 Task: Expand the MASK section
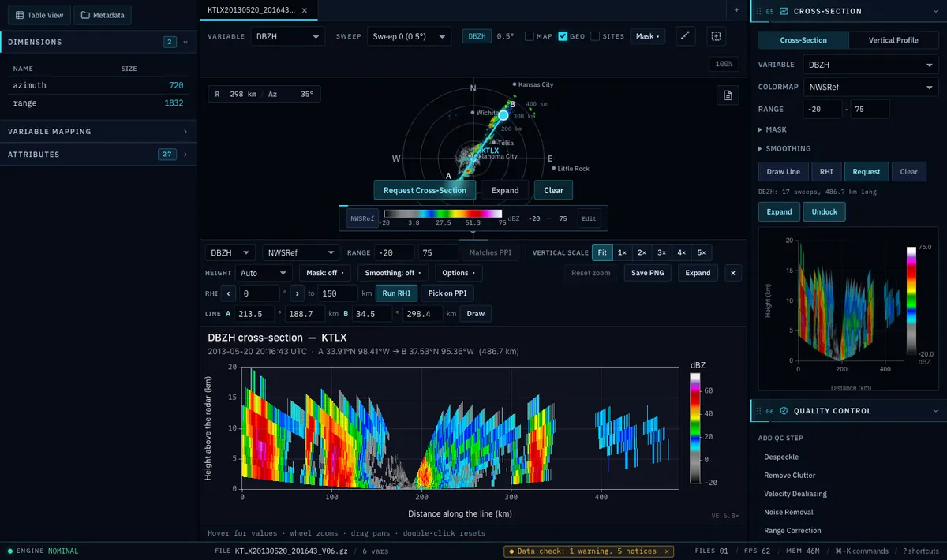pos(773,129)
